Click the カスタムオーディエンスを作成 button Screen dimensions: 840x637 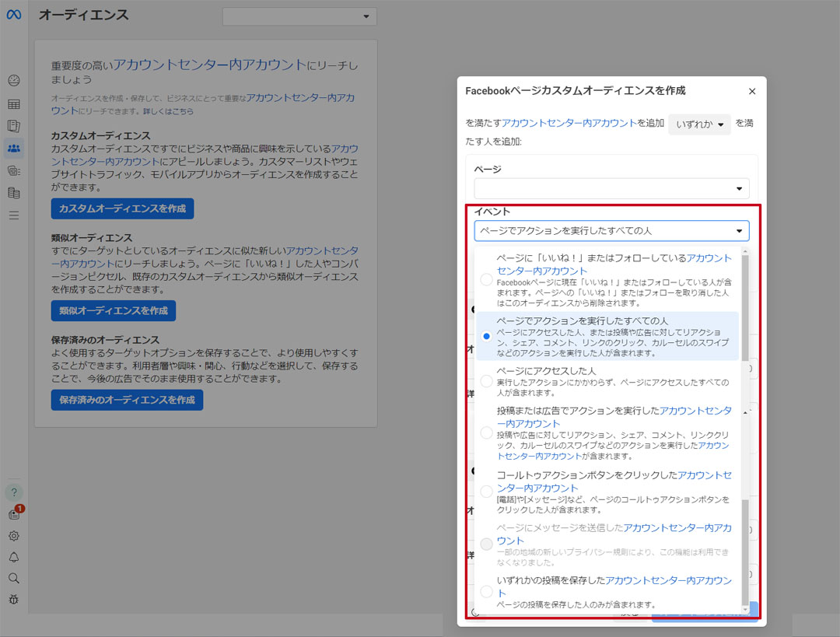122,209
